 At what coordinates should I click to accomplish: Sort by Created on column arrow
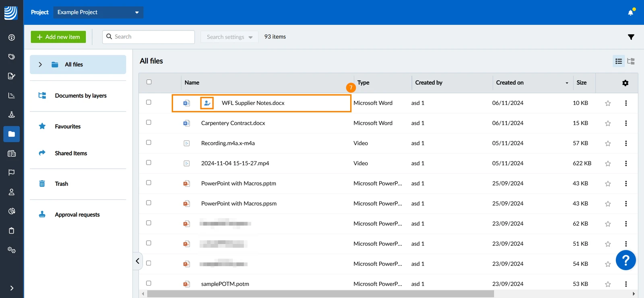pyautogui.click(x=567, y=83)
